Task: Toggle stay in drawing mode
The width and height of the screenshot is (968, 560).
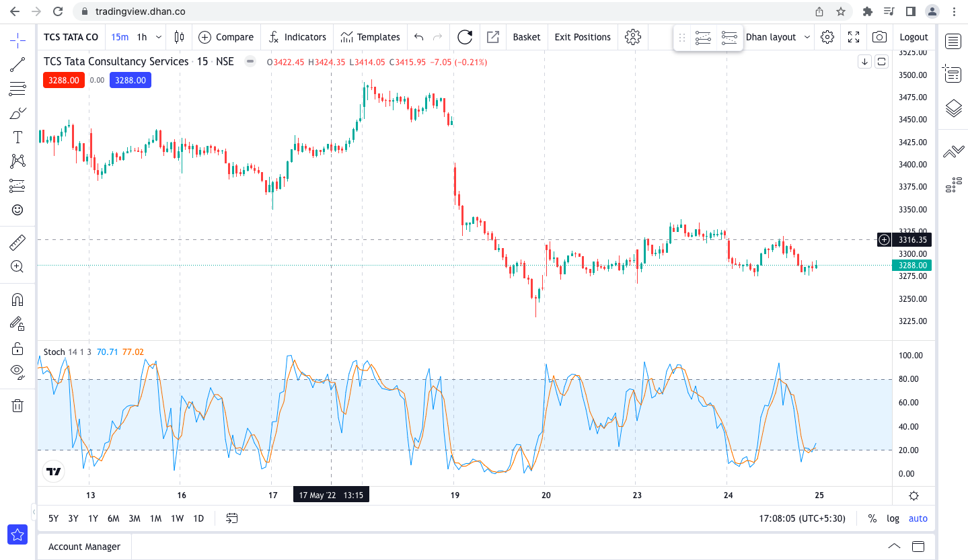Action: 17,323
